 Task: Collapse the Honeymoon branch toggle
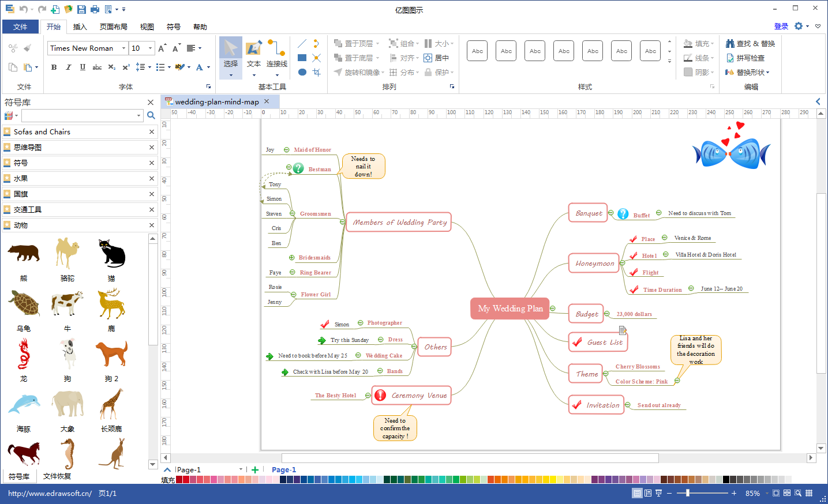[623, 263]
